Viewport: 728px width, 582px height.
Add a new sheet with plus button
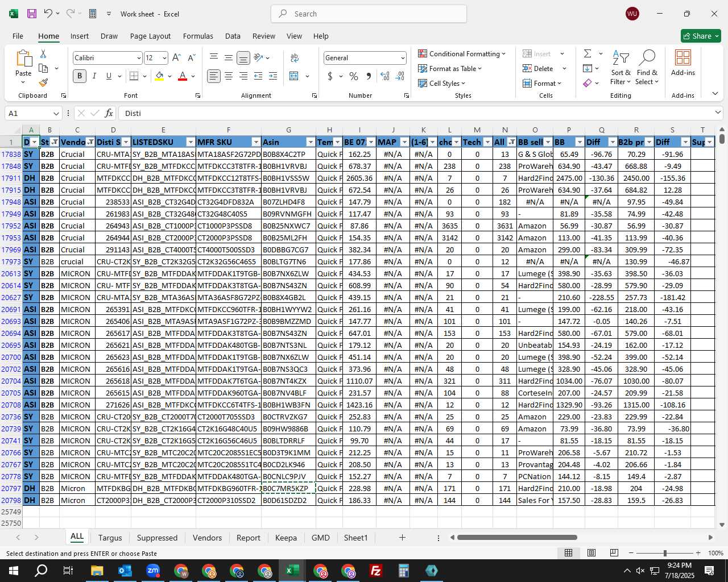click(x=402, y=538)
